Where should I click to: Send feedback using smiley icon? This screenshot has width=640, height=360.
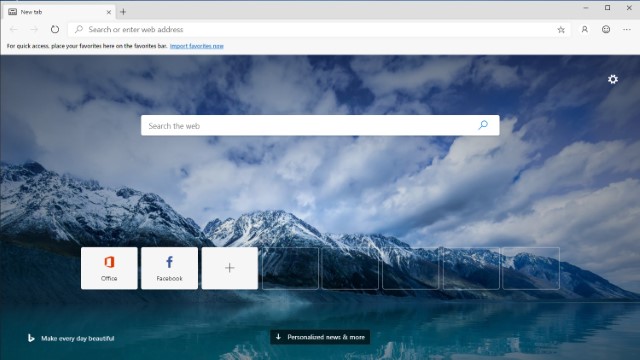pos(606,29)
